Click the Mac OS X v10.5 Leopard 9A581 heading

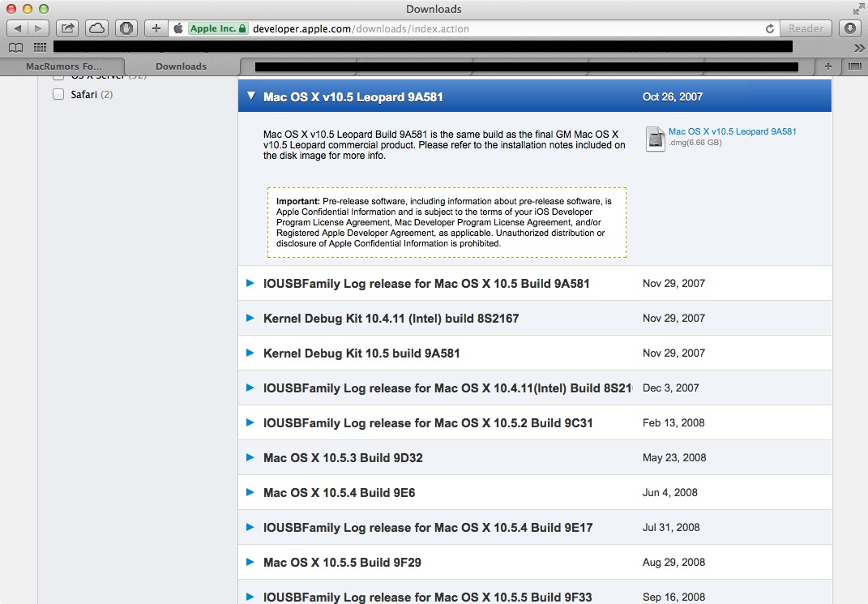[353, 97]
